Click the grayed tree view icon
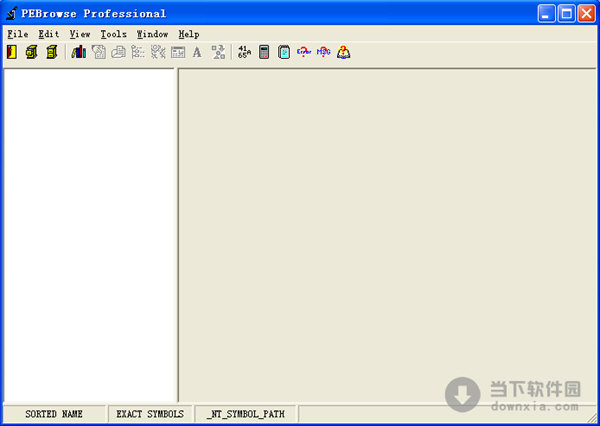The image size is (600, 426). tap(138, 52)
